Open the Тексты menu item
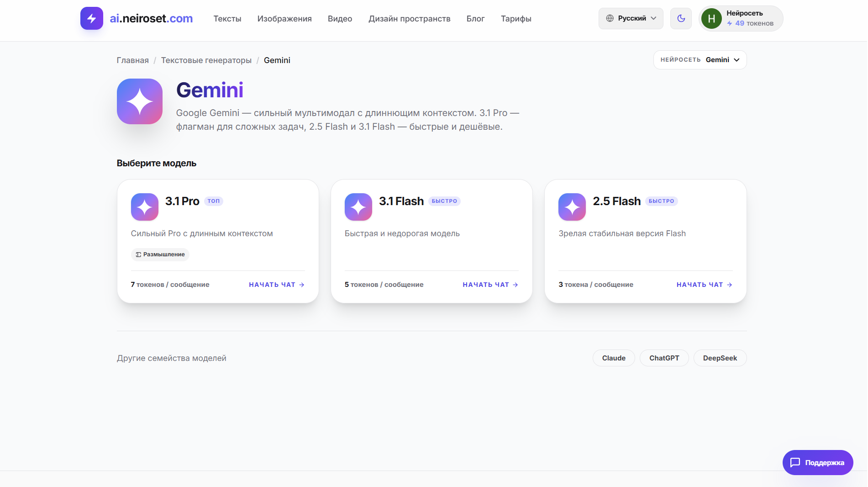The height and width of the screenshot is (487, 868). click(x=227, y=19)
